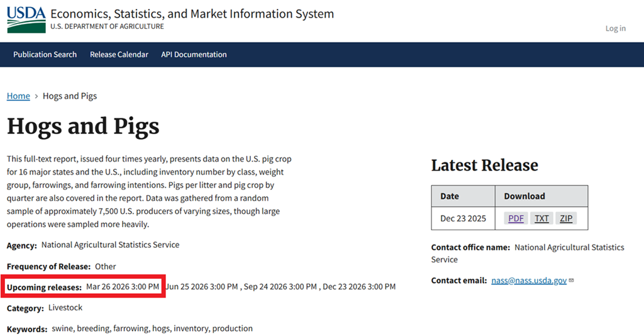
Task: Go to Release Calendar
Action: tap(119, 55)
